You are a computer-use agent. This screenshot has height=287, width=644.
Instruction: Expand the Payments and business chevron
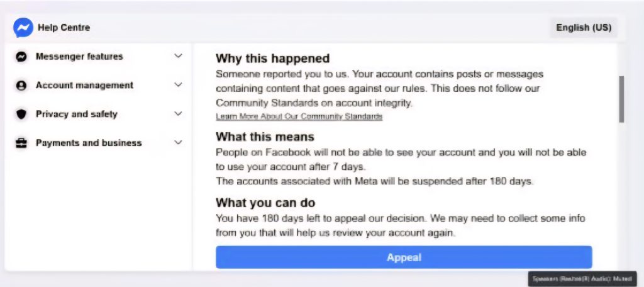tap(178, 143)
